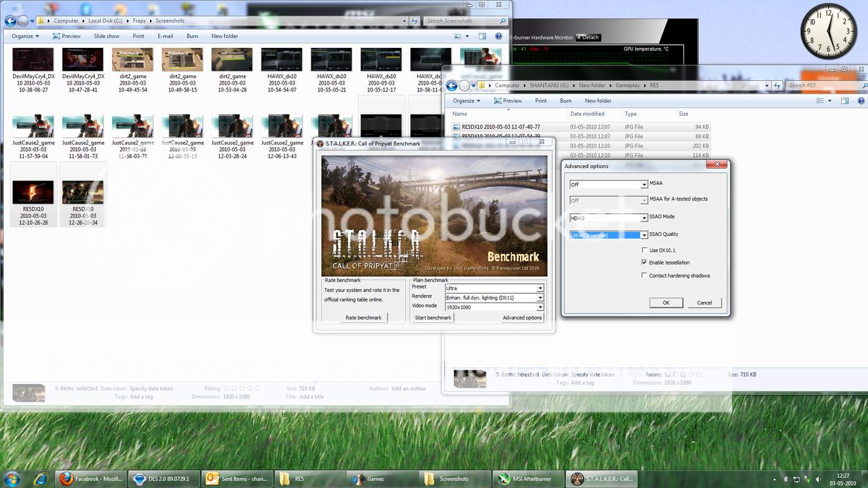Click New folder in RE5 window toolbar
Viewport: 868px width, 488px height.
click(598, 101)
